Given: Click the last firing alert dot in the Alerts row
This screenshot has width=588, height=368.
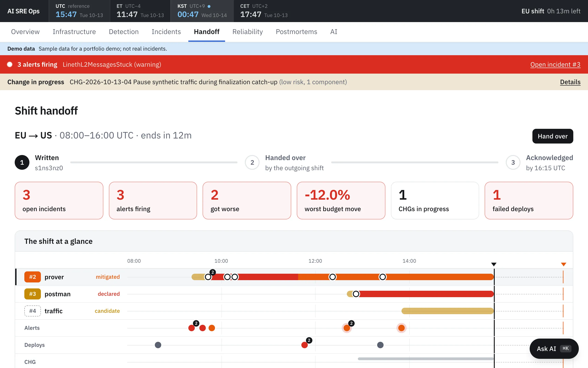Looking at the screenshot, I should coord(401,328).
